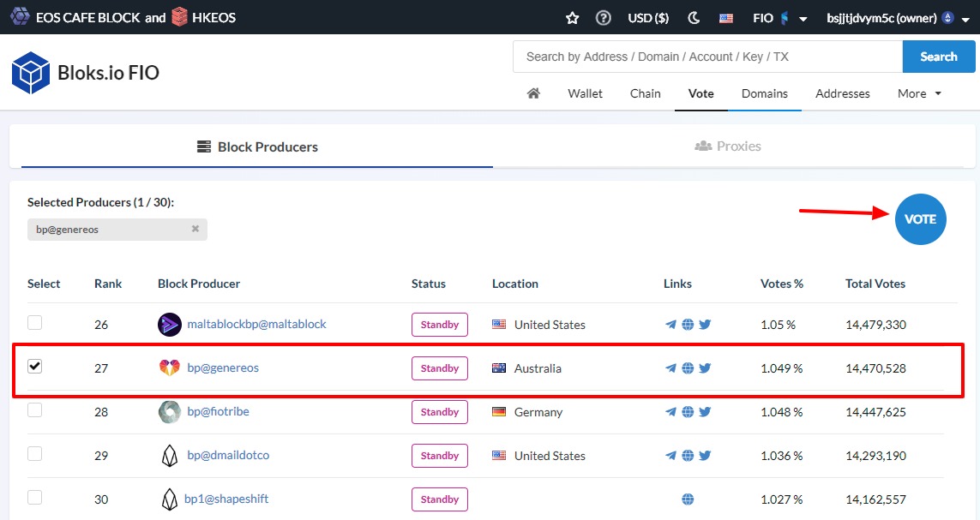The image size is (980, 520).
Task: Click the home icon in navigation
Action: click(533, 93)
